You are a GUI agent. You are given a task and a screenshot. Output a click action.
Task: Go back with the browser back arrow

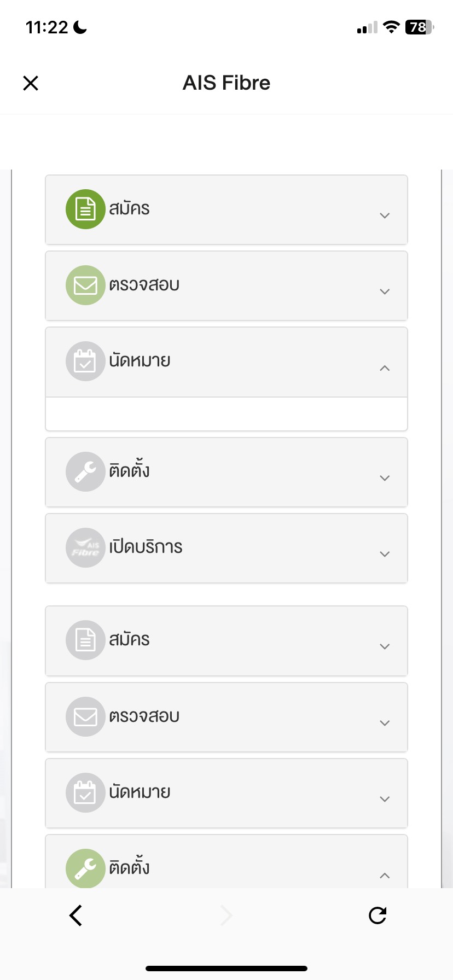coord(76,915)
